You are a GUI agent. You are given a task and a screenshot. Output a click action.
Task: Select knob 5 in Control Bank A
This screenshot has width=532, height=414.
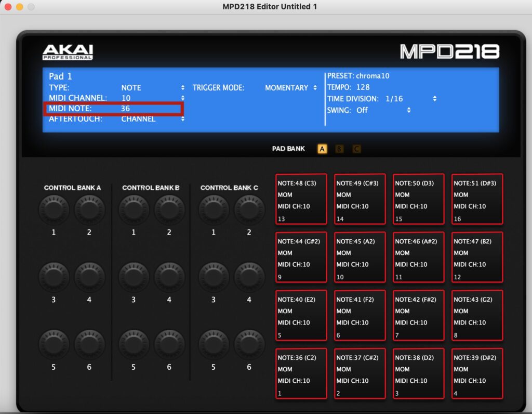coord(54,344)
